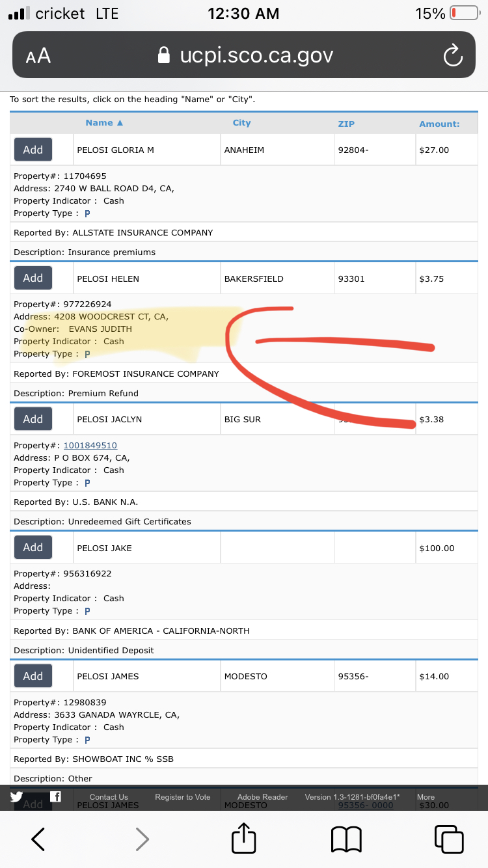Open Register to Vote footer link

tap(183, 797)
